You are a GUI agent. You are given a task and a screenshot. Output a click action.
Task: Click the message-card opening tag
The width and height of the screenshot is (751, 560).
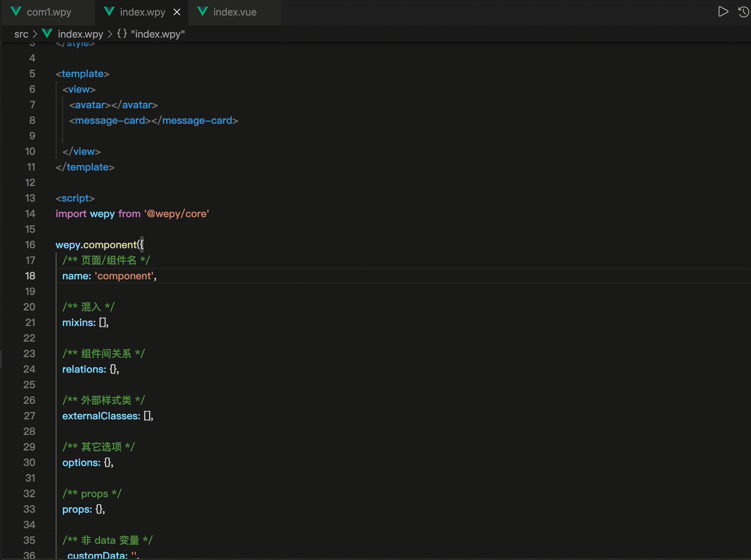pos(110,120)
